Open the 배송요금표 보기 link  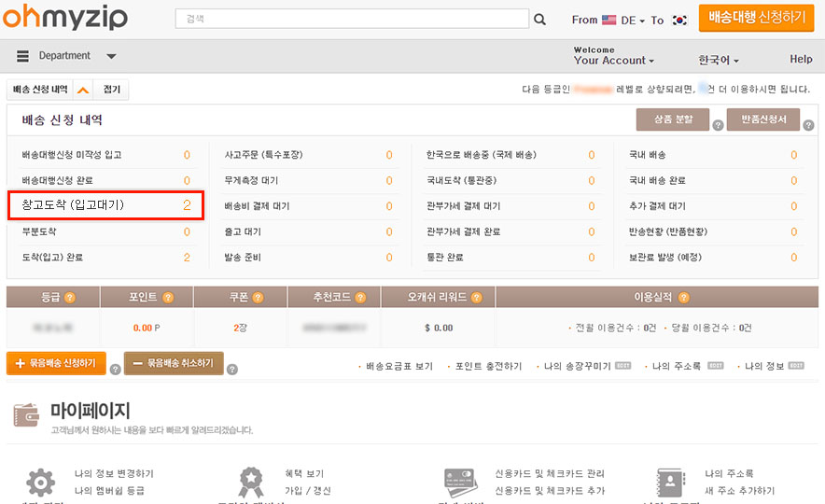click(x=399, y=367)
